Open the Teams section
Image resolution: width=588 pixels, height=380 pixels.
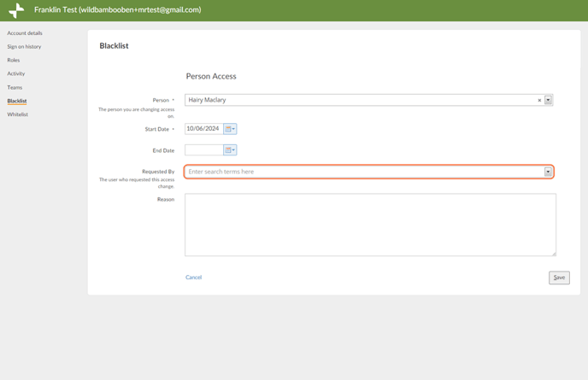[x=15, y=87]
